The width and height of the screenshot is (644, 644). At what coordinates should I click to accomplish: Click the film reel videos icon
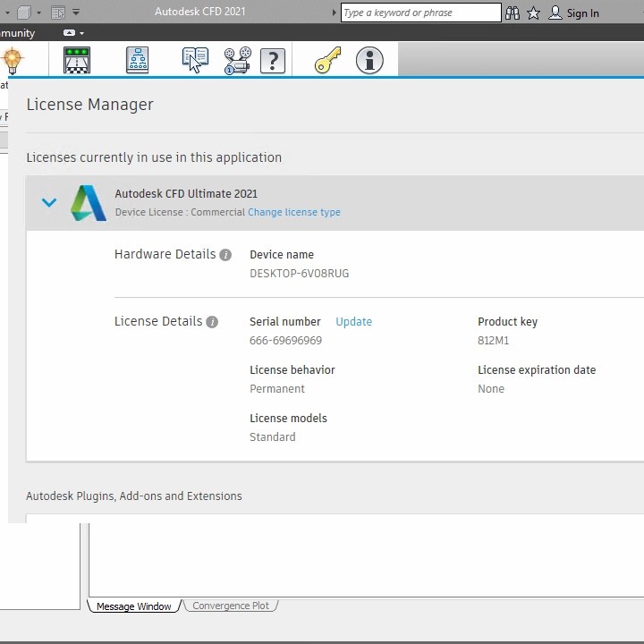[237, 61]
